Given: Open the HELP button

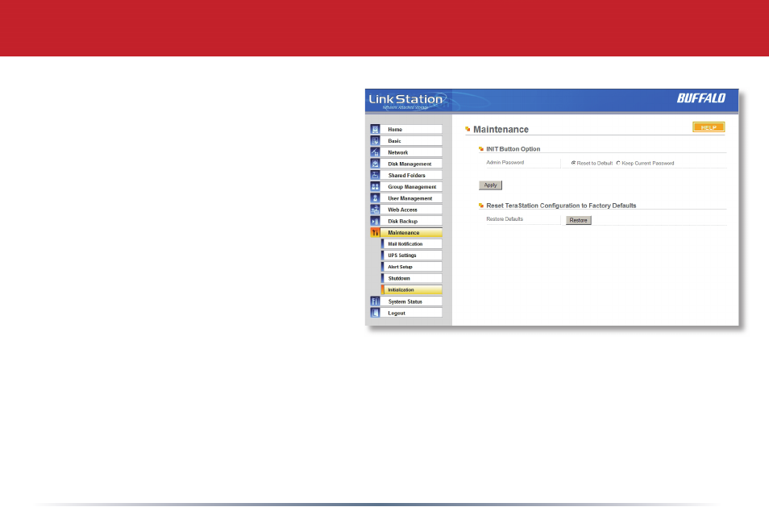Looking at the screenshot, I should click(709, 127).
